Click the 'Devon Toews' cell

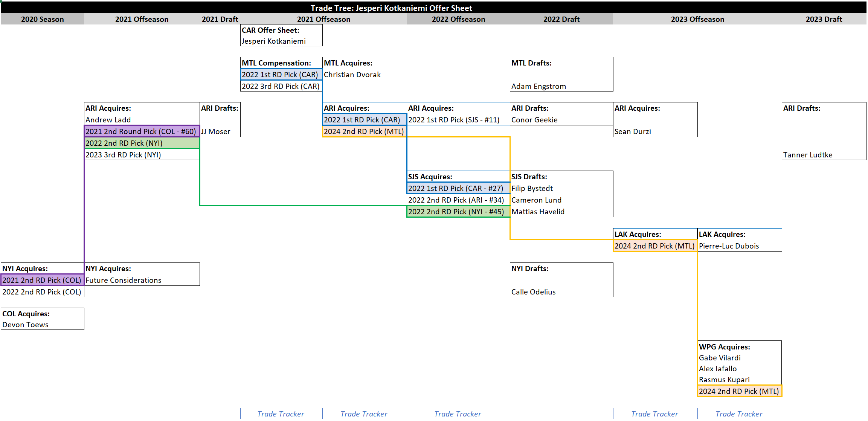tap(42, 325)
